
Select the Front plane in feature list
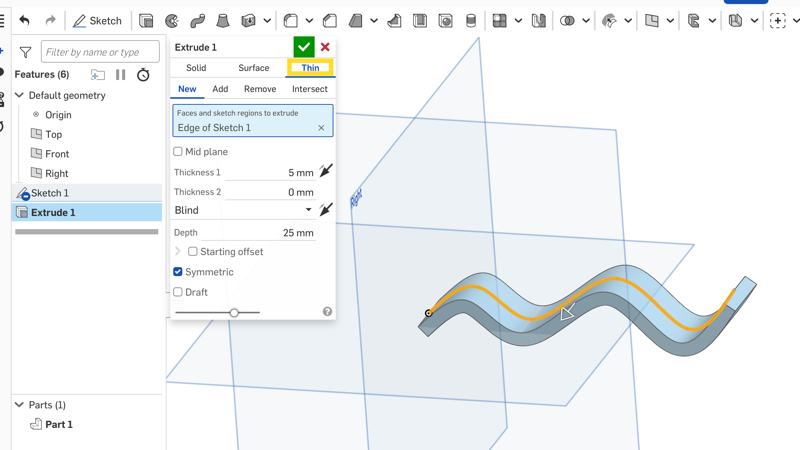click(57, 154)
